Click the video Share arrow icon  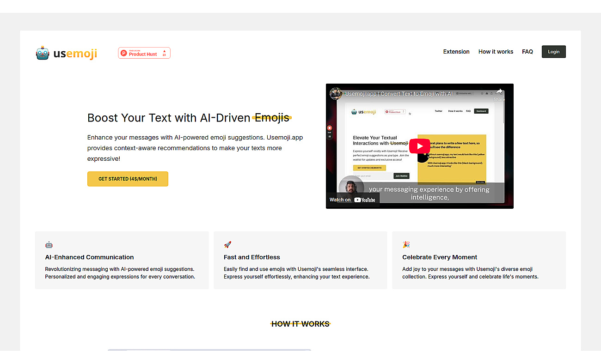(x=499, y=91)
